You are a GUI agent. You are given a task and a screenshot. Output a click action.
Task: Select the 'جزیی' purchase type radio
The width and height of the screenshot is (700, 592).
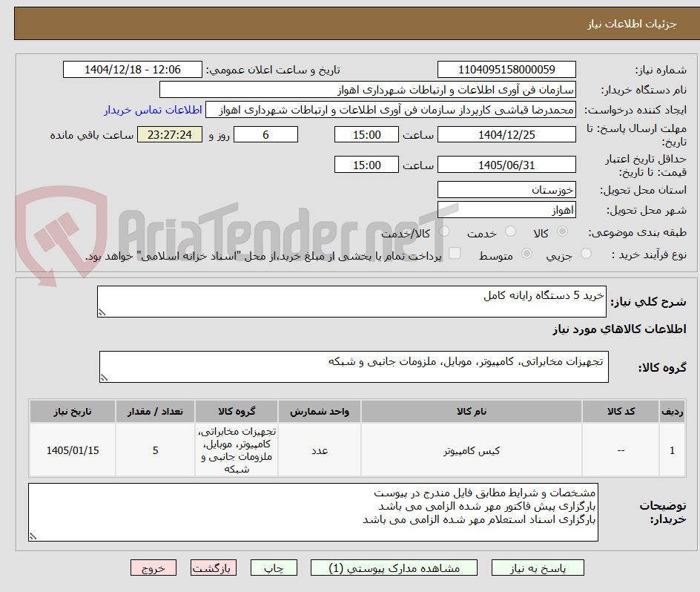586,253
